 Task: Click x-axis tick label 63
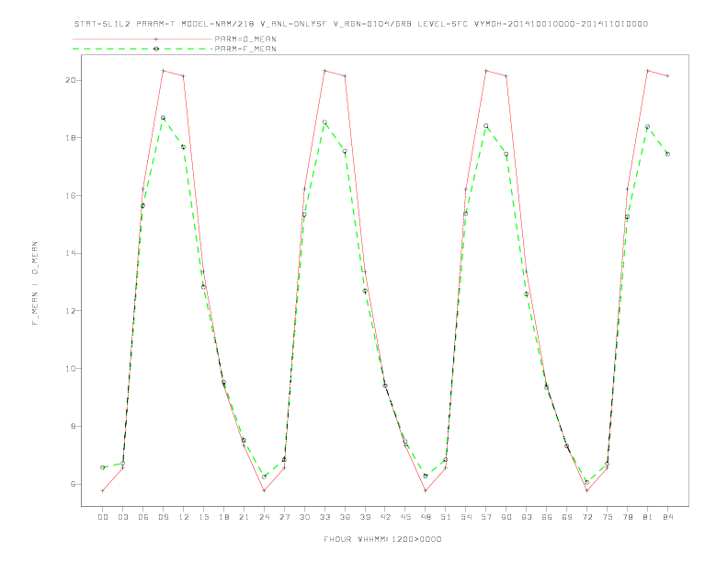click(x=527, y=517)
